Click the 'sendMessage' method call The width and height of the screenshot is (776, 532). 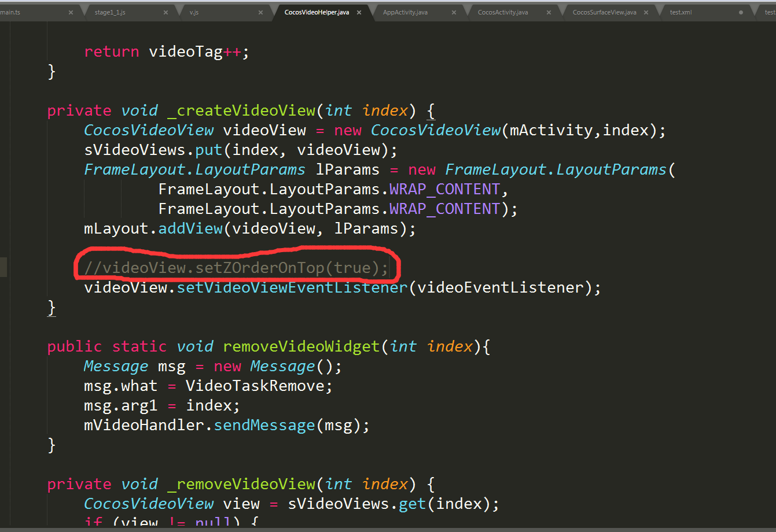tap(264, 425)
